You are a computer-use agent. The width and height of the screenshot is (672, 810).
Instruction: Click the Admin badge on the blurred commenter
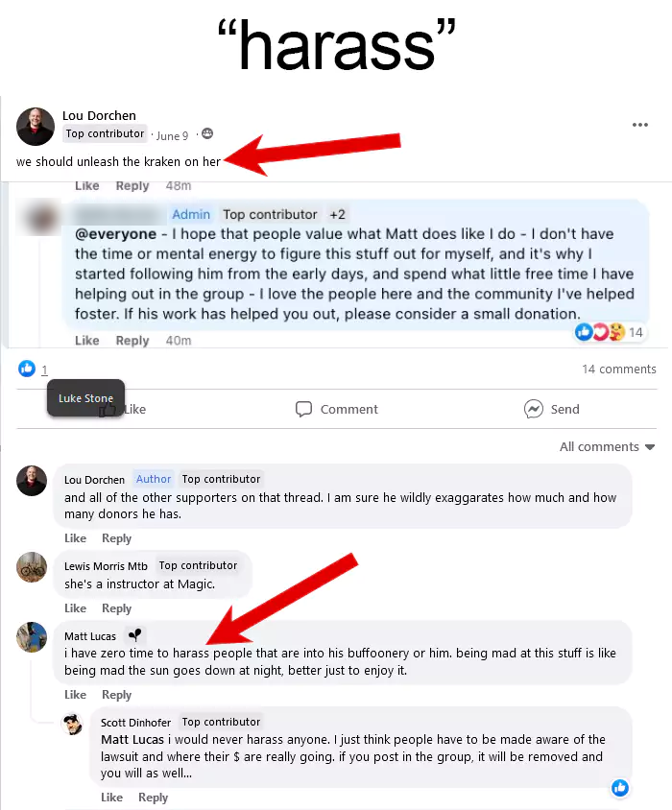(x=191, y=214)
